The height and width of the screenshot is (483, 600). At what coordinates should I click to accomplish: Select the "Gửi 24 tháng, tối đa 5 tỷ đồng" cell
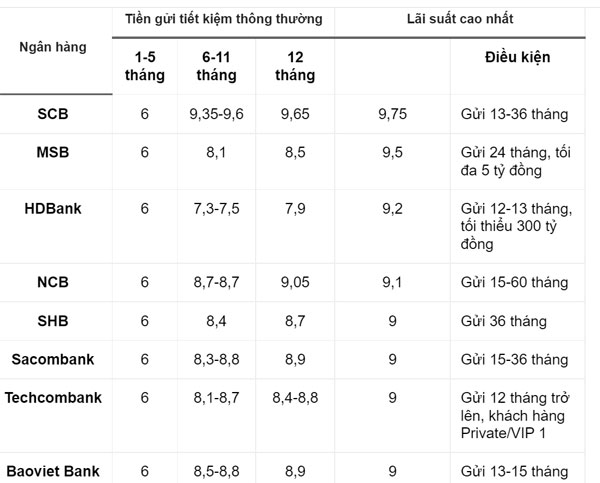515,160
